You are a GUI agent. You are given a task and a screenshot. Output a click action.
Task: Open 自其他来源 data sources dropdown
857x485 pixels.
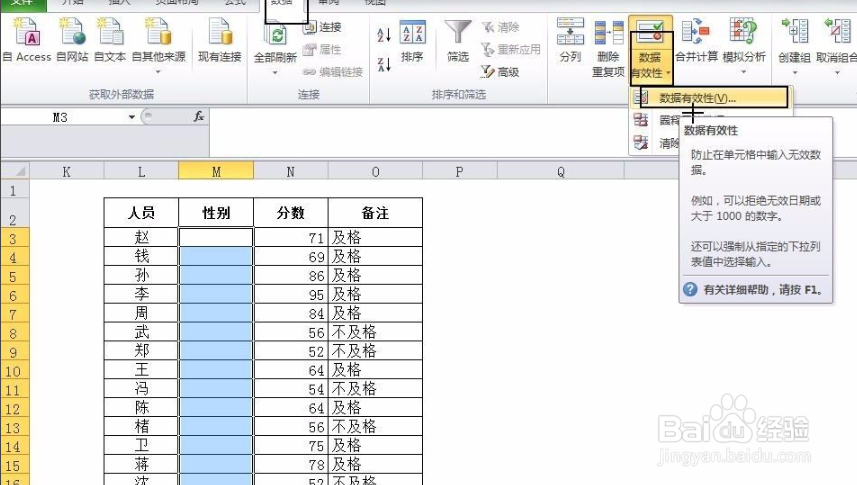pos(159,46)
